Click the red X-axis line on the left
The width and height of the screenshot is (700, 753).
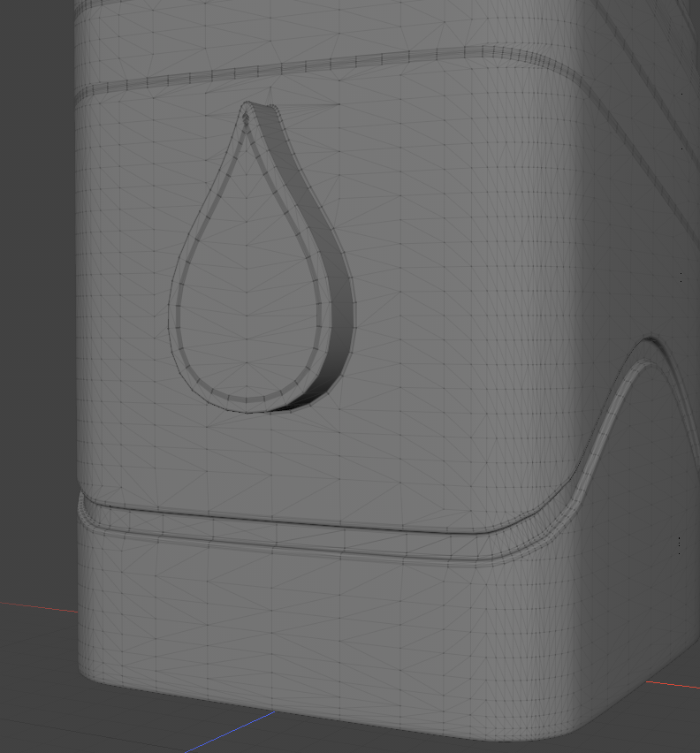click(35, 606)
